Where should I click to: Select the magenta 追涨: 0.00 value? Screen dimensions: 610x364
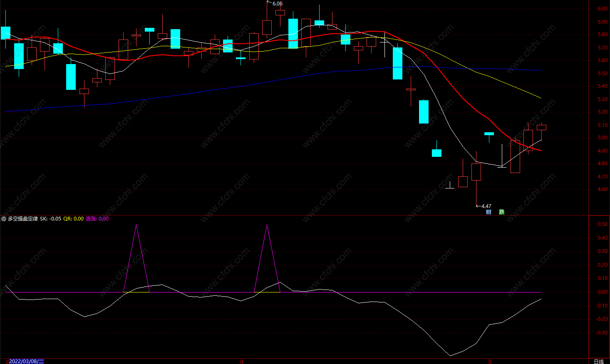click(97, 219)
